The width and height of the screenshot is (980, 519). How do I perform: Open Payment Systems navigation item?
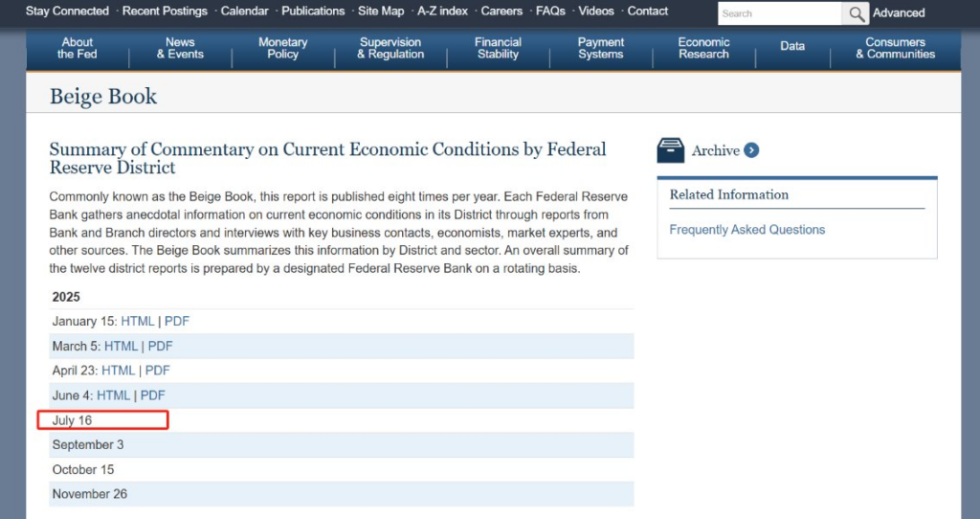601,48
